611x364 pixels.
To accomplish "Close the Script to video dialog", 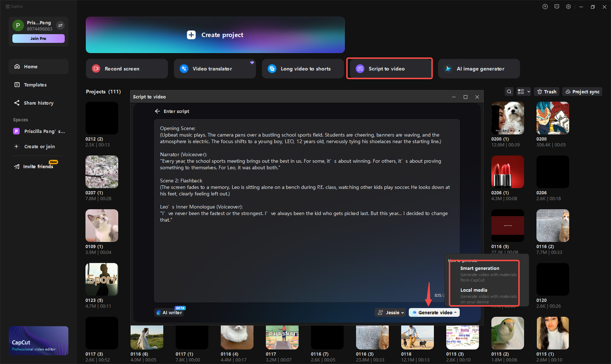I will (x=477, y=97).
